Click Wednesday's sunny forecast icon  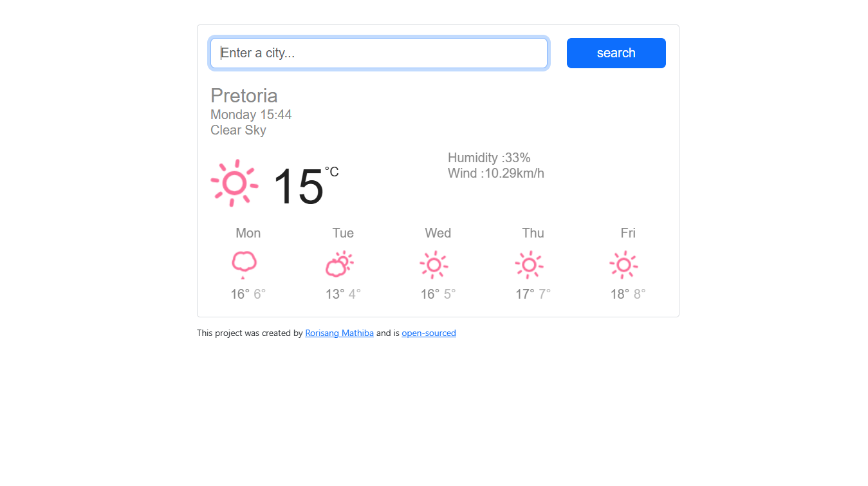pyautogui.click(x=434, y=265)
